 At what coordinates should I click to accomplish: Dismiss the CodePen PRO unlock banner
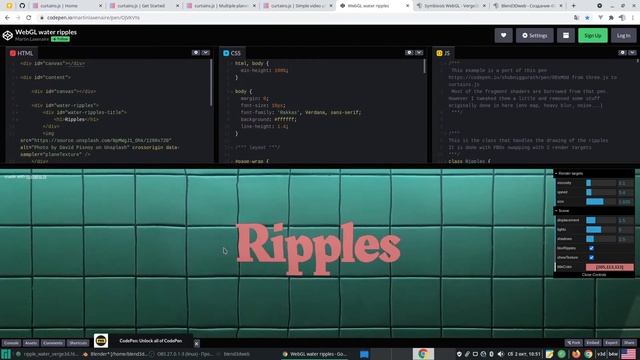point(196,343)
